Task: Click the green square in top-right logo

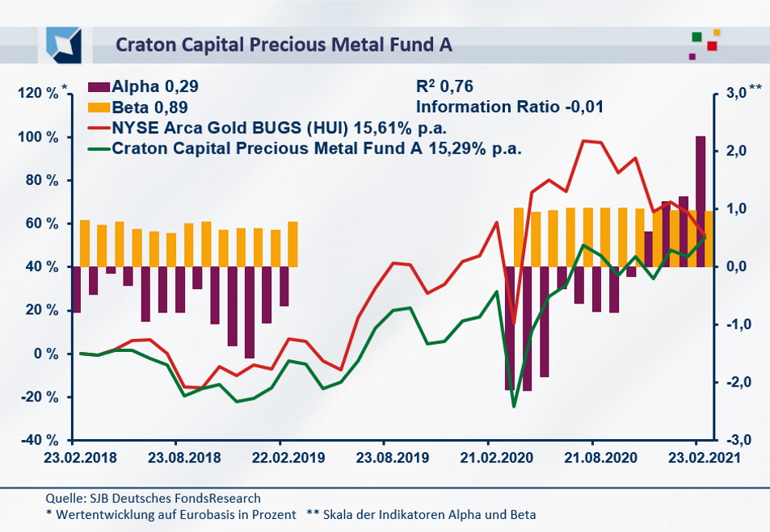Action: pyautogui.click(x=696, y=36)
